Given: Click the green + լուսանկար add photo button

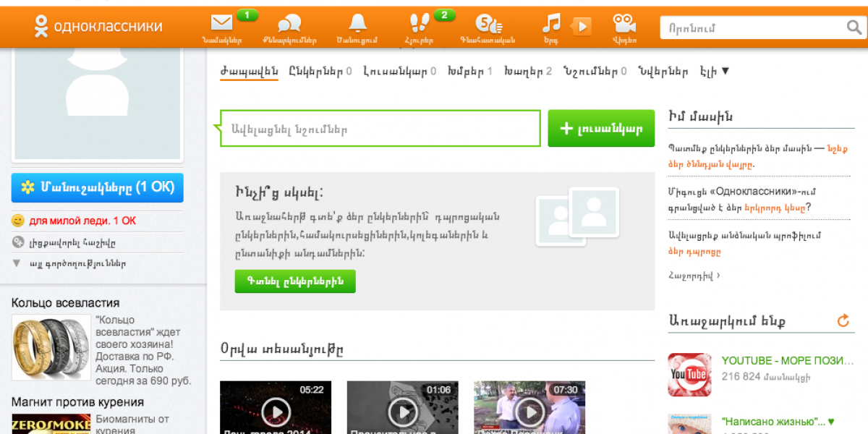Looking at the screenshot, I should pyautogui.click(x=601, y=129).
